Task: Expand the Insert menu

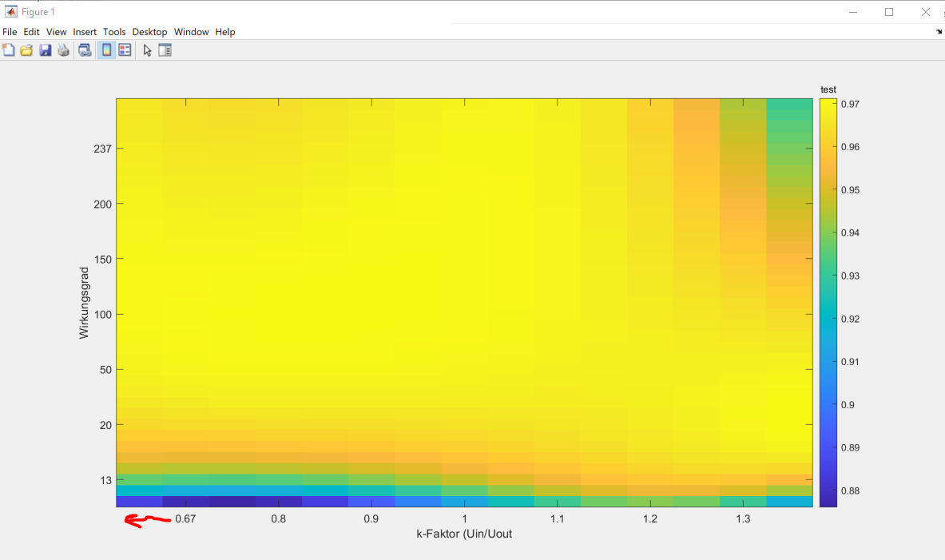Action: (x=85, y=32)
